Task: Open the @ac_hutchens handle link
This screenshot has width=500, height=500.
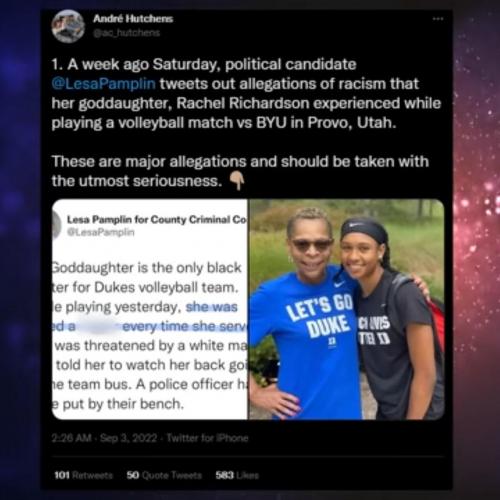Action: tap(127, 33)
